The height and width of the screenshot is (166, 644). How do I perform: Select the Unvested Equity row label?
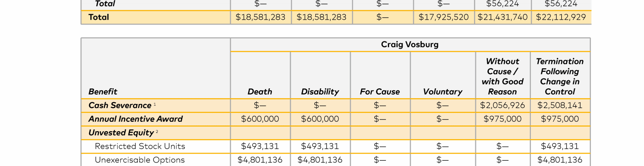[x=121, y=133]
